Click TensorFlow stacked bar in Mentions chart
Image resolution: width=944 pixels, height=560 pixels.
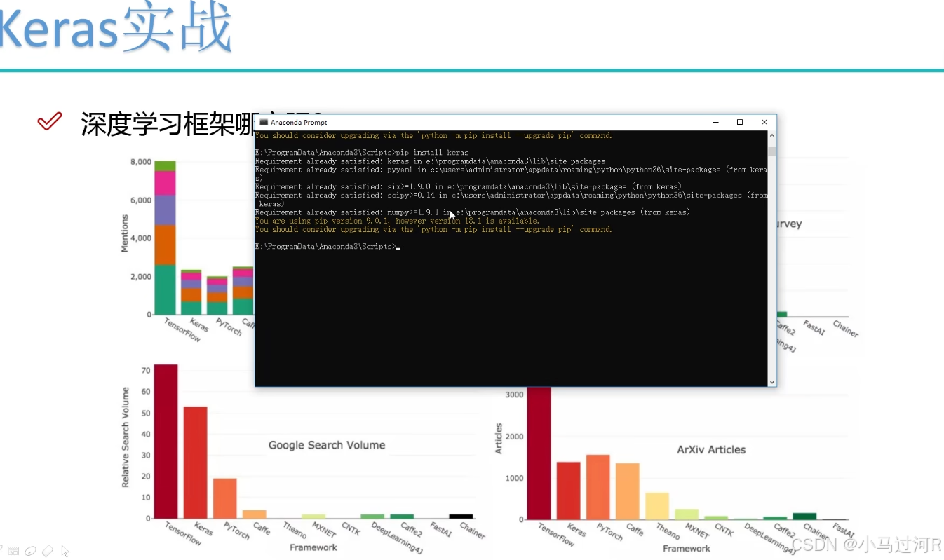pyautogui.click(x=166, y=238)
